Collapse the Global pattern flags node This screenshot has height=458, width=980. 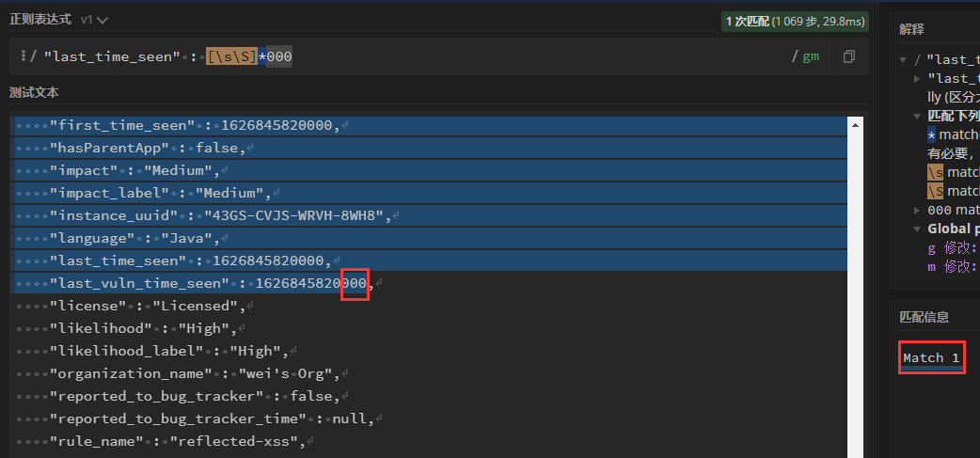click(x=917, y=229)
